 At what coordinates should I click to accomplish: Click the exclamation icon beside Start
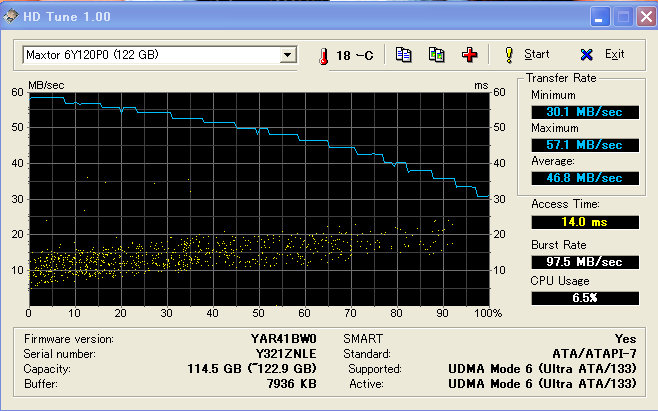pyautogui.click(x=508, y=54)
